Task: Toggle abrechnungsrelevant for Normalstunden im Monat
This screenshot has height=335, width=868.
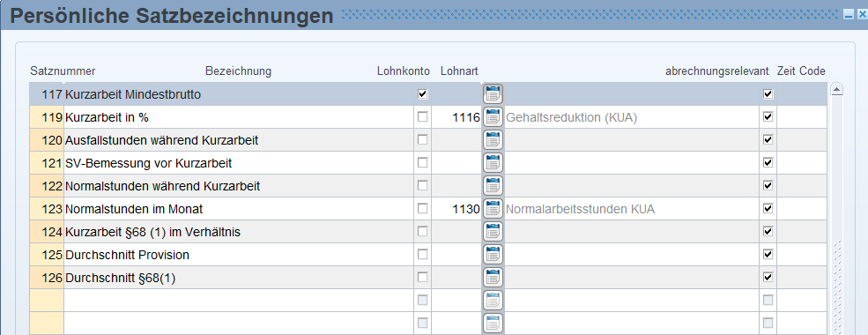Action: tap(768, 209)
